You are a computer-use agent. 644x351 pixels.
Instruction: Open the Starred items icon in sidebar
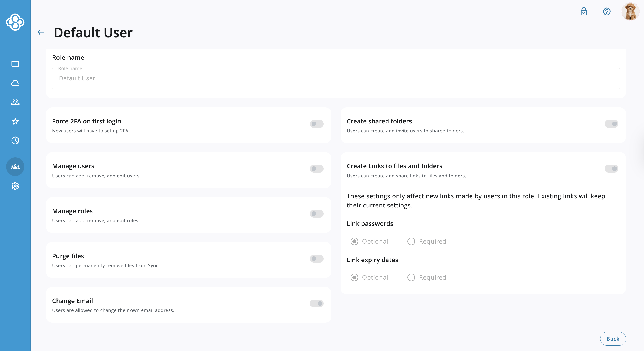tap(15, 121)
